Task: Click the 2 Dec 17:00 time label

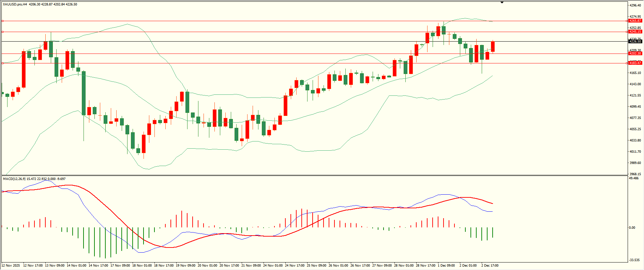Action: 490,265
